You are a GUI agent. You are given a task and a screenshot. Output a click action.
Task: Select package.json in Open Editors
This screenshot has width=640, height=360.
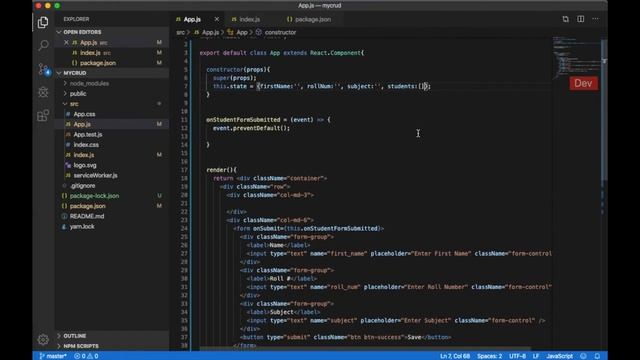(98, 63)
